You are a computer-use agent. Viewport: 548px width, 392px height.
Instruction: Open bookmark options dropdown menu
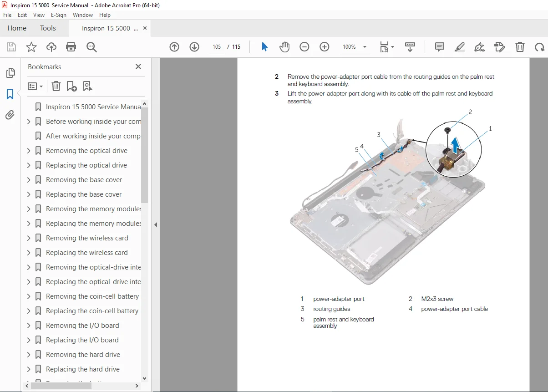[x=36, y=86]
